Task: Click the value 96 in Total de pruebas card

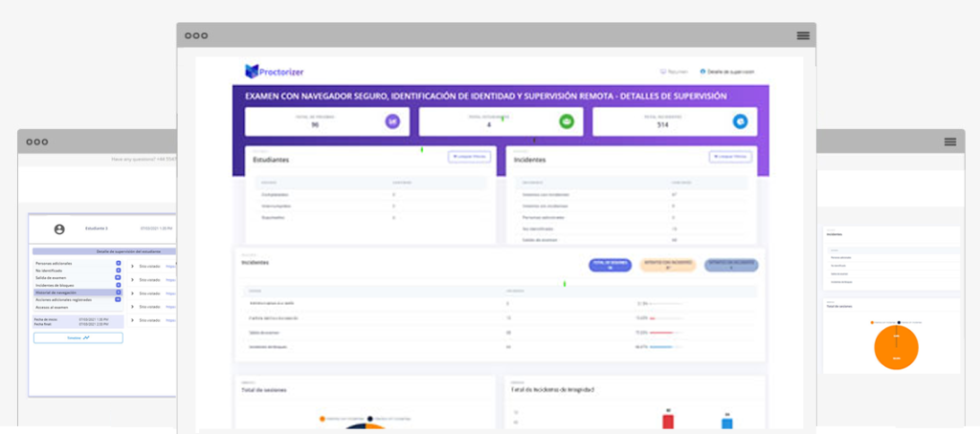Action: pyautogui.click(x=315, y=124)
